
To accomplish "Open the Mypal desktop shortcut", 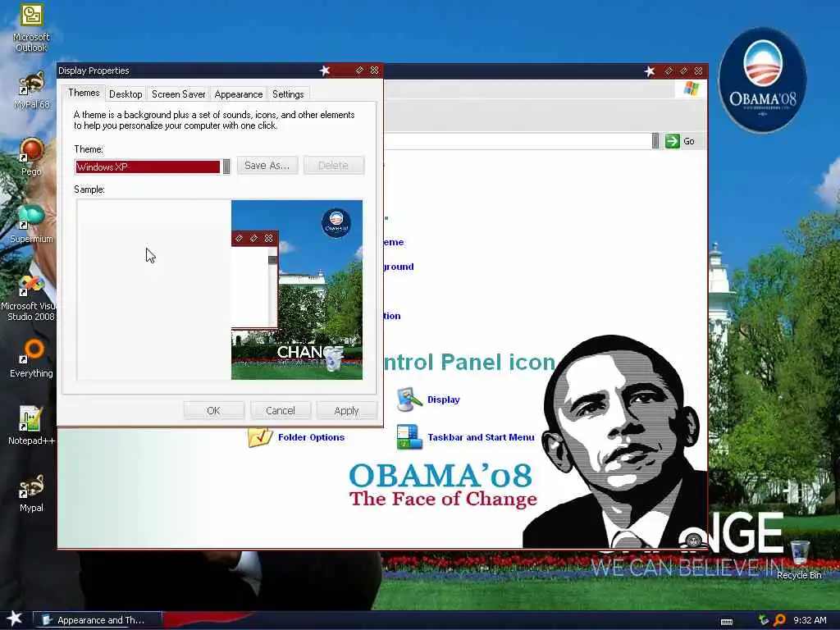I will [x=31, y=493].
